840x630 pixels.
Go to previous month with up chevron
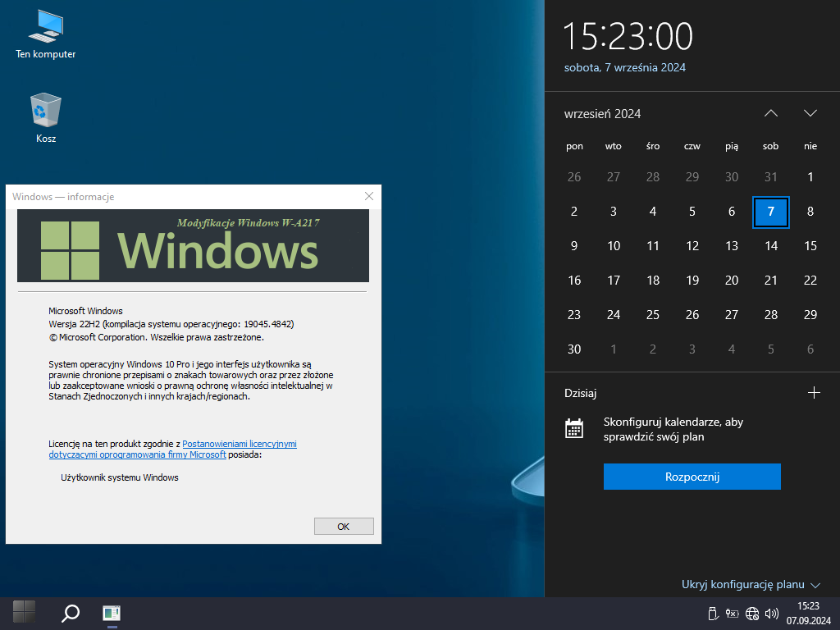(x=770, y=113)
